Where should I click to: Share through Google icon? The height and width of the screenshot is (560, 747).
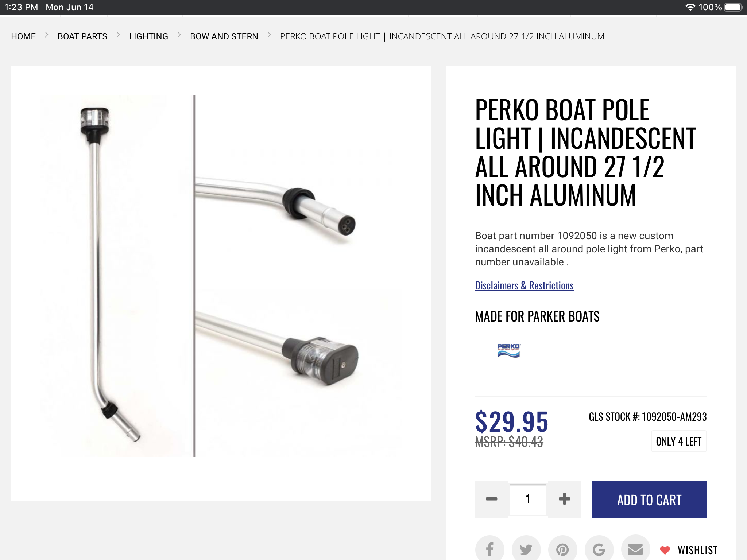pyautogui.click(x=599, y=549)
